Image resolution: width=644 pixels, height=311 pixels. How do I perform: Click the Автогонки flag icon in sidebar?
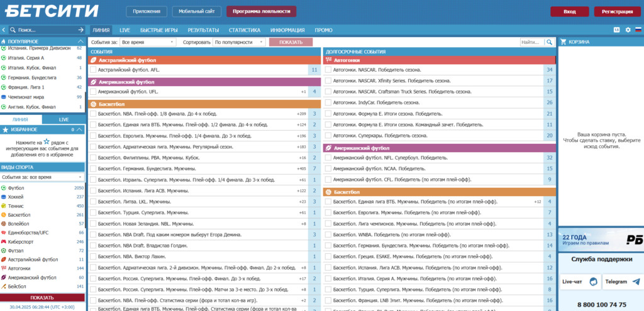tap(4, 268)
